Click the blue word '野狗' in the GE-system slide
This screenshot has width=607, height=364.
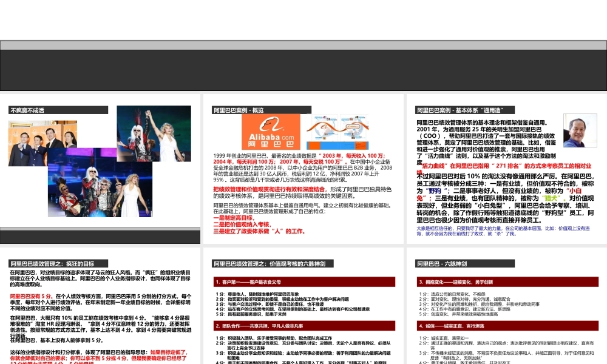pos(435,190)
